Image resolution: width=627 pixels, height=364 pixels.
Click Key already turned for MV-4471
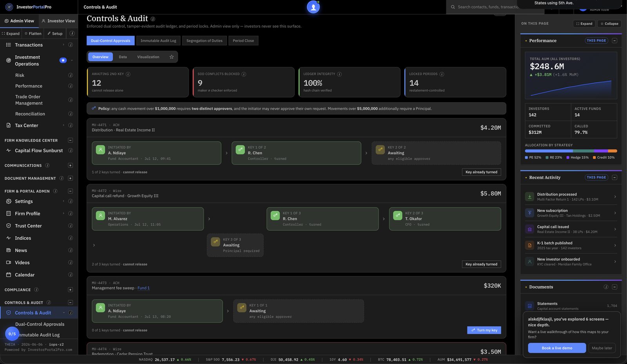point(481,172)
